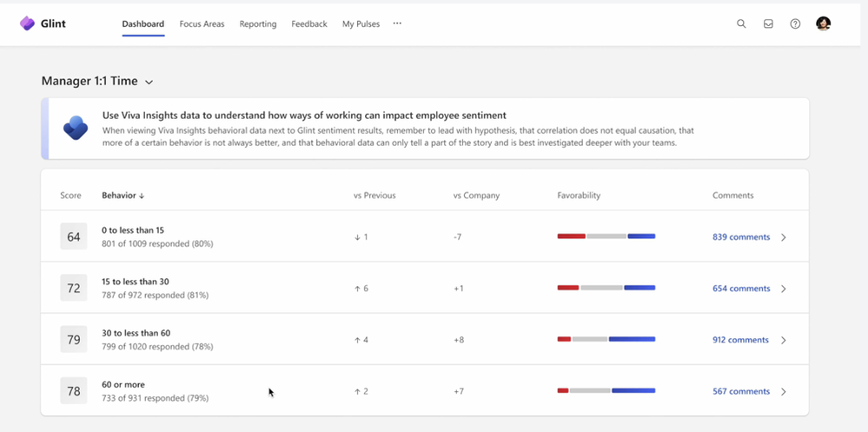The width and height of the screenshot is (868, 432).
Task: Expand the 567 comments row chevron
Action: tap(784, 391)
